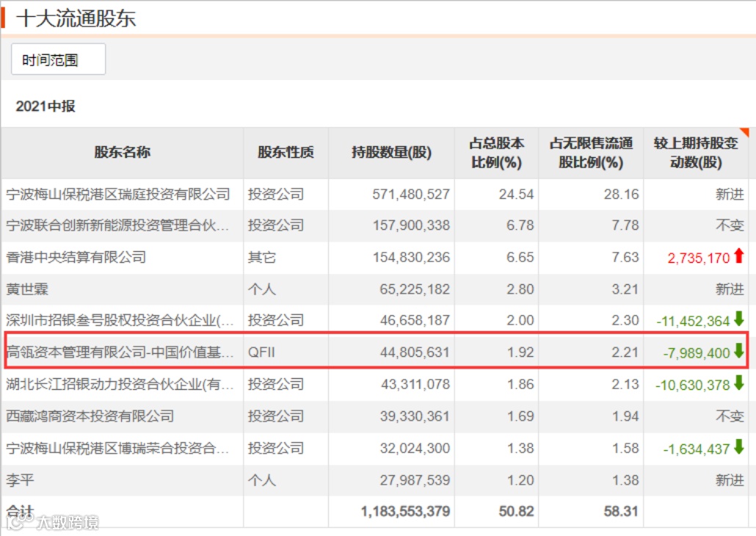756x536 pixels.
Task: Open shareholder 宁波联合创新新能源投资管理合伙
Action: (x=117, y=225)
